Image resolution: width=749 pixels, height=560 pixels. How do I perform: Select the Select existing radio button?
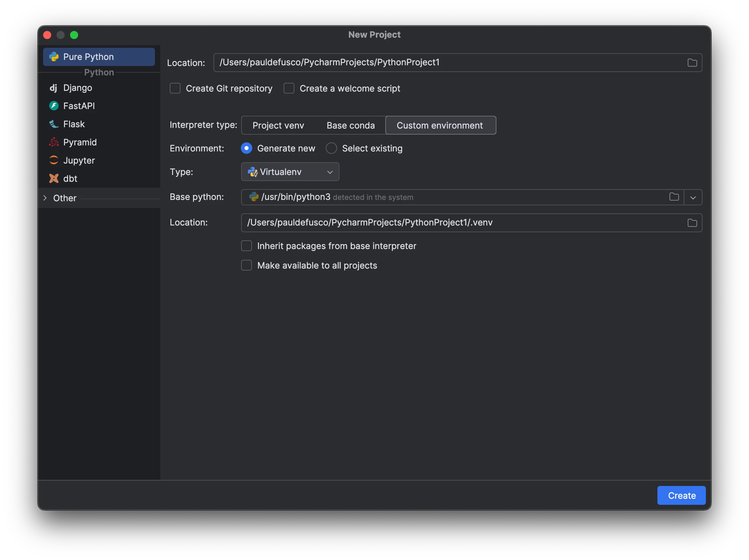coord(331,148)
